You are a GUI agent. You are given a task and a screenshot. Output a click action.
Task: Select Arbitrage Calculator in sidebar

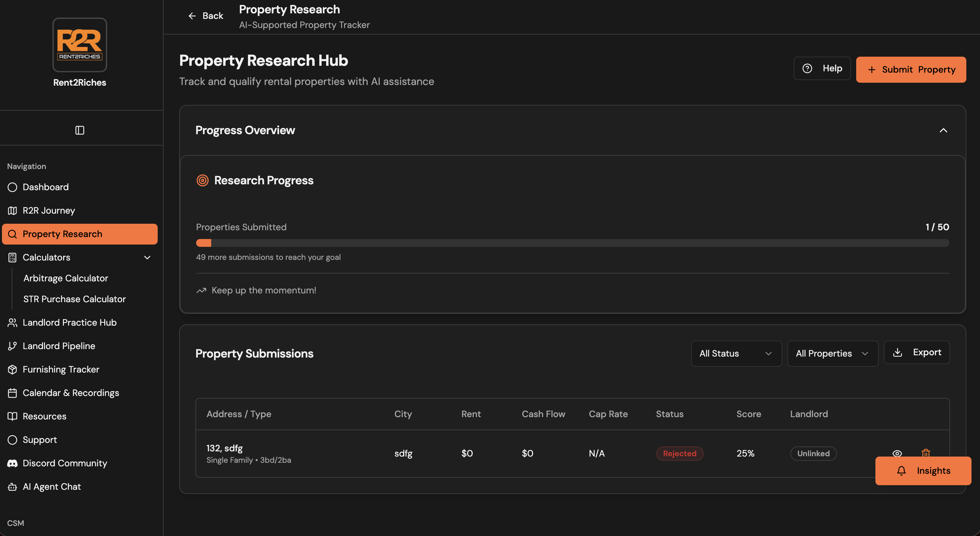(66, 278)
